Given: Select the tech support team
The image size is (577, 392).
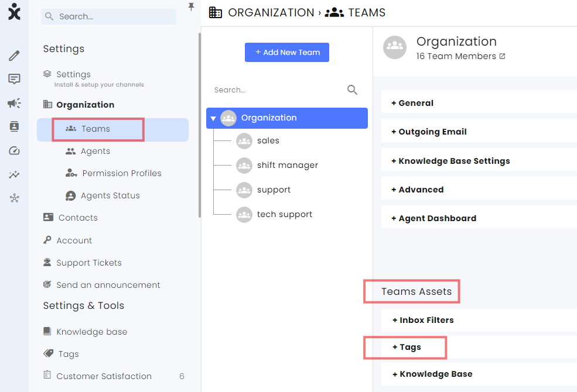Looking at the screenshot, I should 285,214.
